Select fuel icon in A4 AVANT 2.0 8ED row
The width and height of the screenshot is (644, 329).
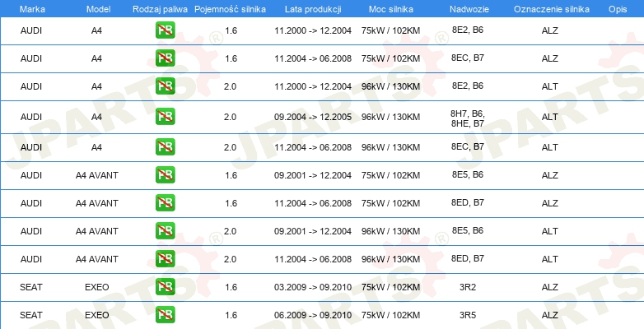coord(165,258)
